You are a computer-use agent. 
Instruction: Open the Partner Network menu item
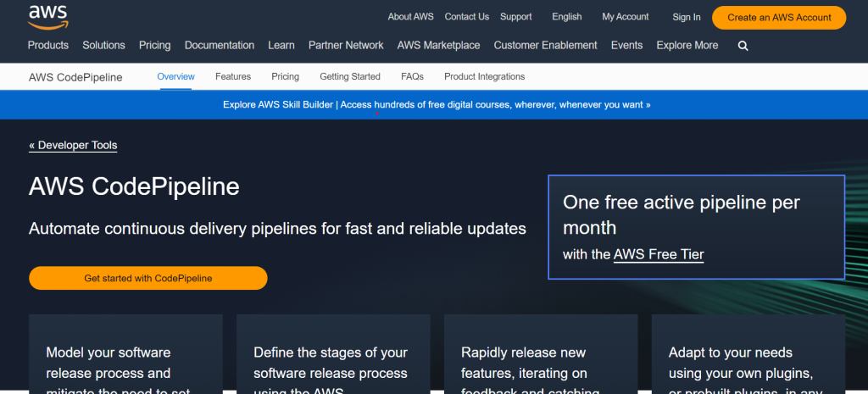click(346, 45)
